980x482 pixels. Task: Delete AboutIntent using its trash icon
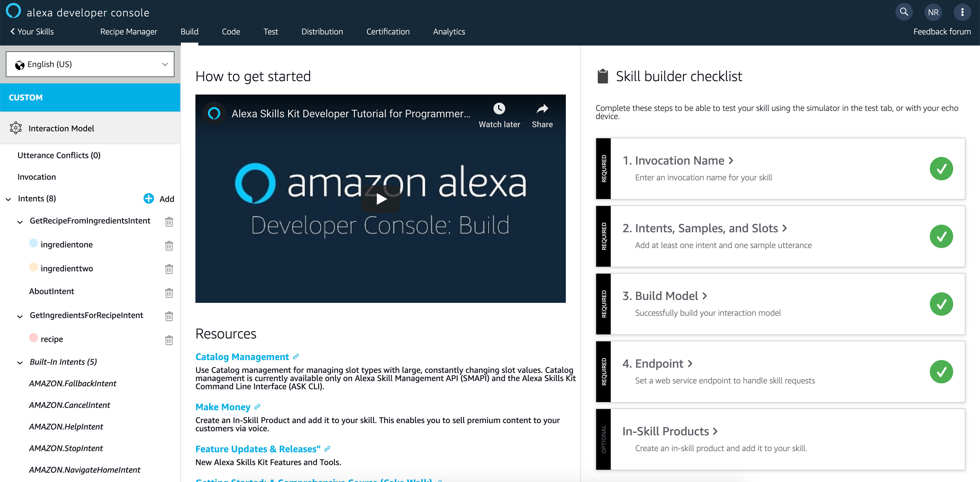(169, 293)
